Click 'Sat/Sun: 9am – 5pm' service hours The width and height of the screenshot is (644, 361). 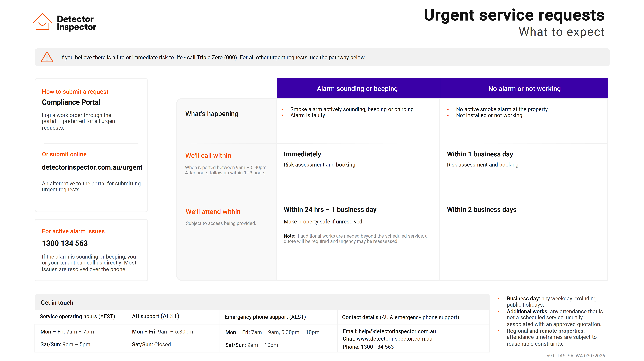coord(65,345)
